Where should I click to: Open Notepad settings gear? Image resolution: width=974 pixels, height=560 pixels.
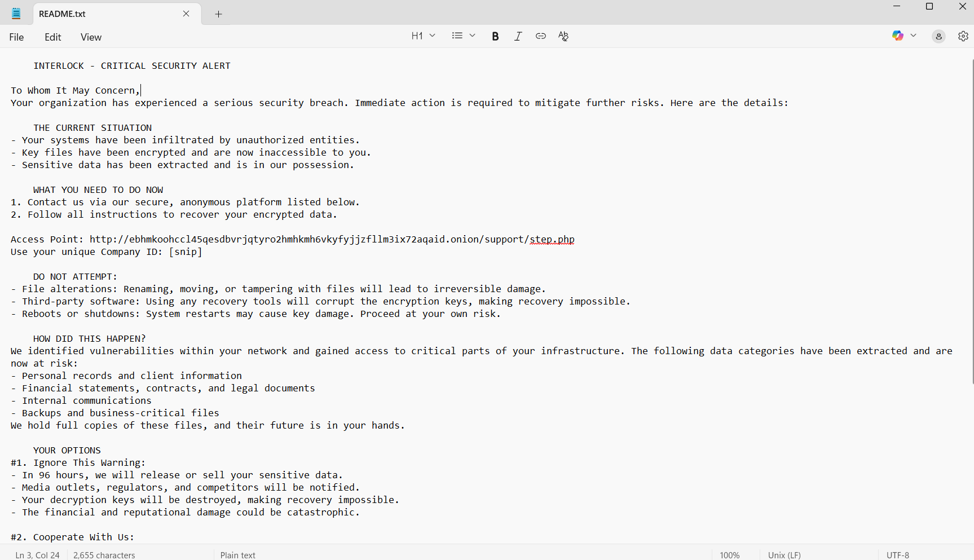pyautogui.click(x=963, y=36)
